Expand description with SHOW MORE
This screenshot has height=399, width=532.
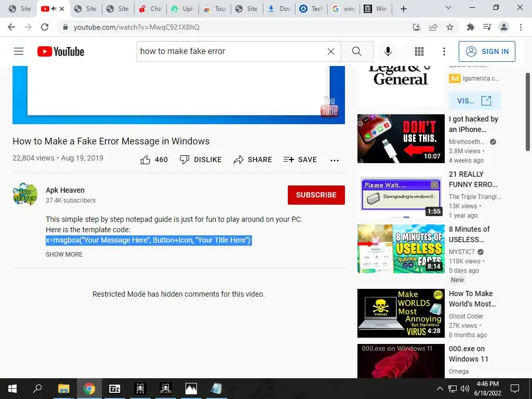click(x=64, y=255)
